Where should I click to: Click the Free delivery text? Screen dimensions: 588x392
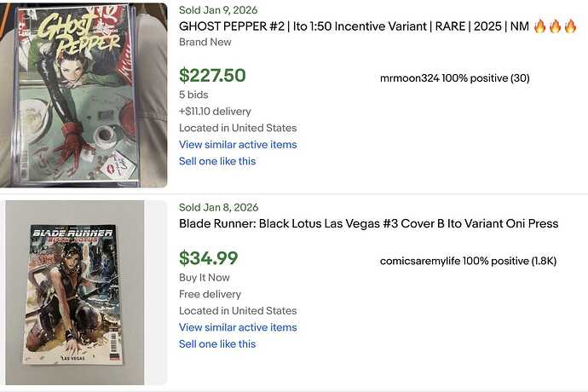tap(210, 294)
